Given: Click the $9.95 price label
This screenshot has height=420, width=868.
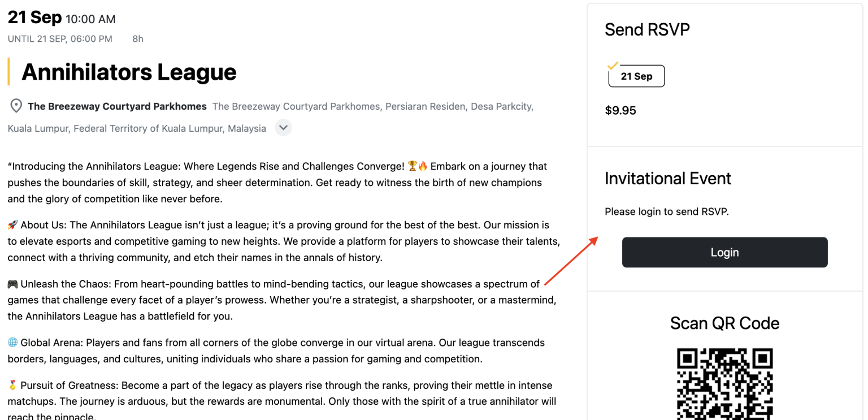Looking at the screenshot, I should 620,110.
